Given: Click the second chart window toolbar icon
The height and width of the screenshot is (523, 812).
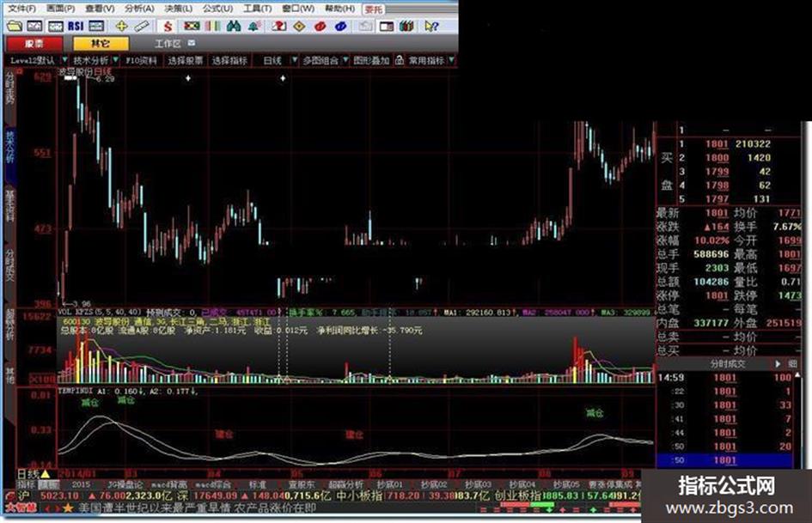Looking at the screenshot, I should (55, 26).
